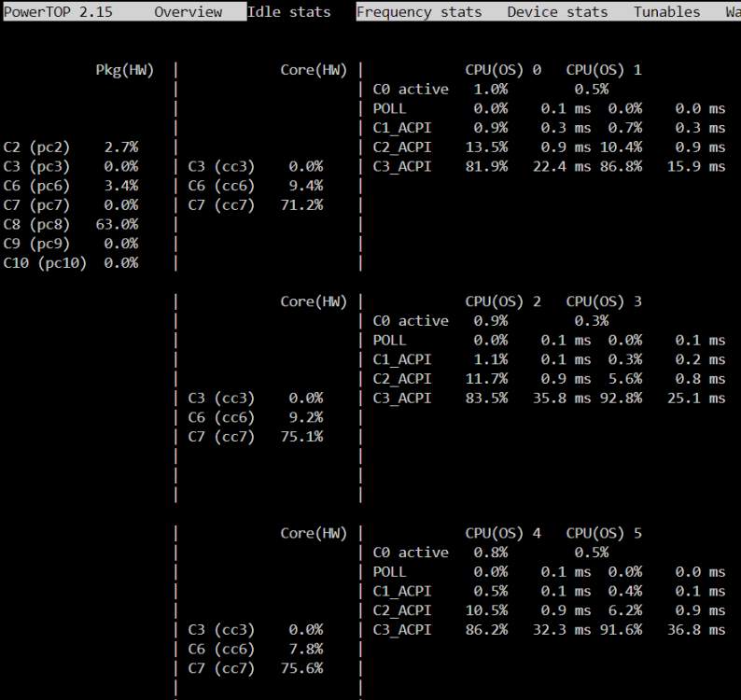
Task: Click the CPU(OS) 5 header
Action: coord(604,533)
